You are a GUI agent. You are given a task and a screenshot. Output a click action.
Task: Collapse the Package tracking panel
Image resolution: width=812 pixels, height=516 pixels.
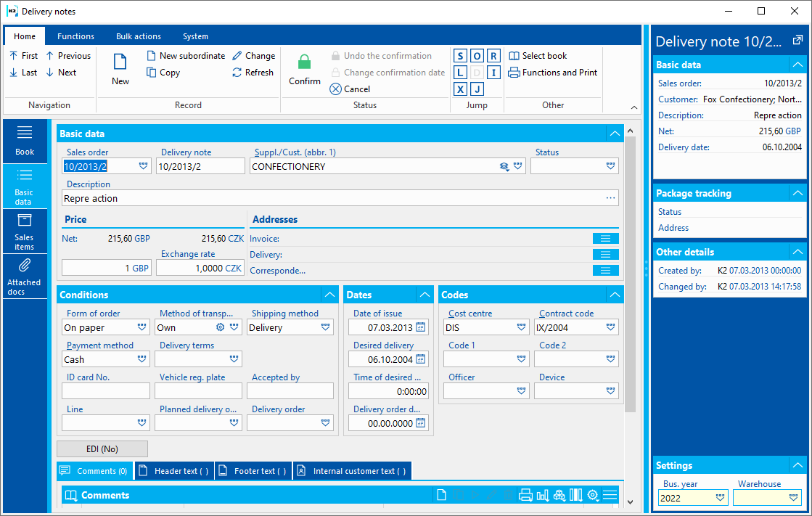(797, 193)
